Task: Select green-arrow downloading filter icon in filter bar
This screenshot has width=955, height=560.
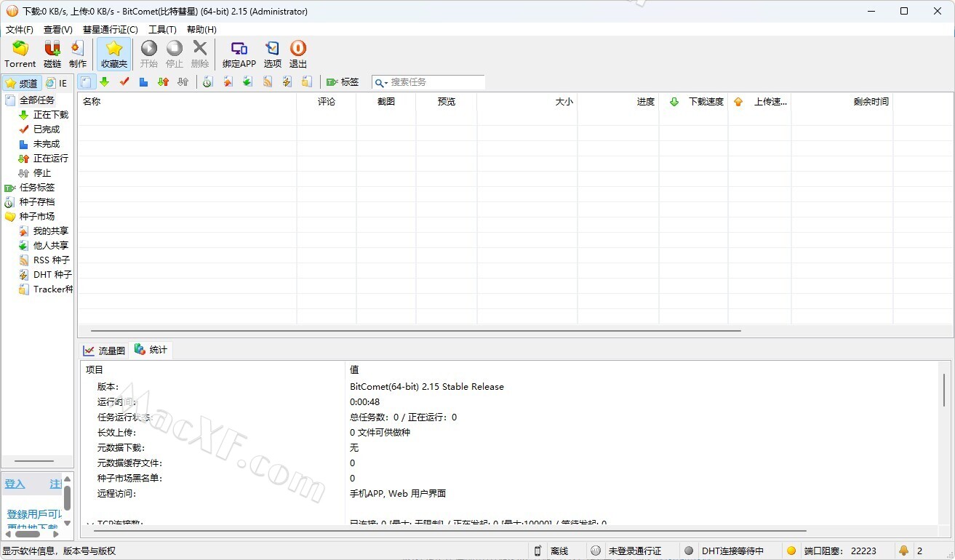Action: tap(105, 82)
